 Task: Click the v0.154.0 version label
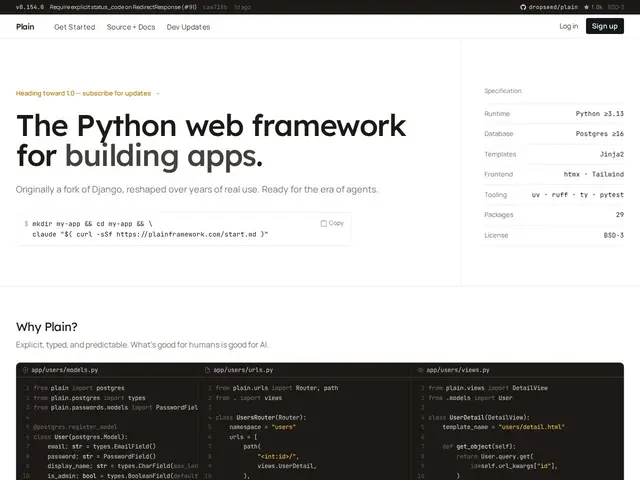tap(30, 7)
